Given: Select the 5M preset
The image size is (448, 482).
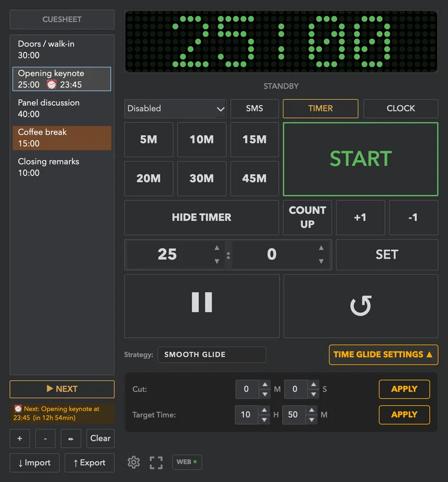Looking at the screenshot, I should [148, 139].
